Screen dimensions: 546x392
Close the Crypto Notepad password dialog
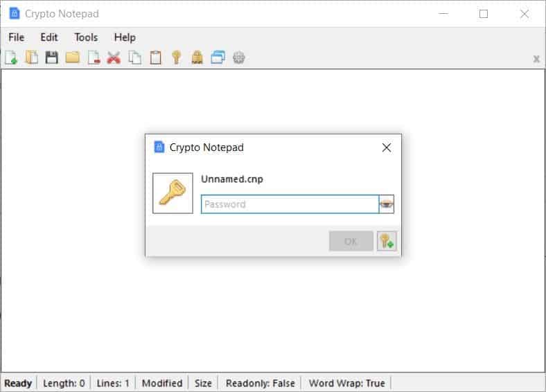coord(387,148)
